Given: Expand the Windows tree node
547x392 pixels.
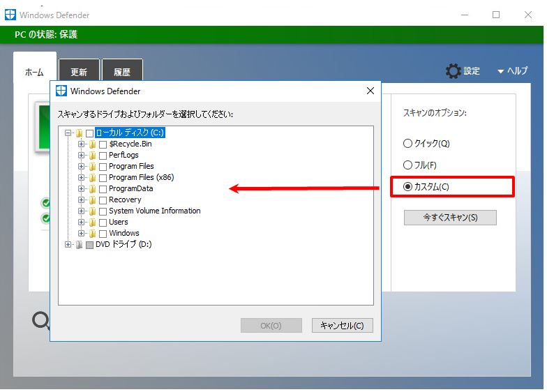Looking at the screenshot, I should click(81, 233).
